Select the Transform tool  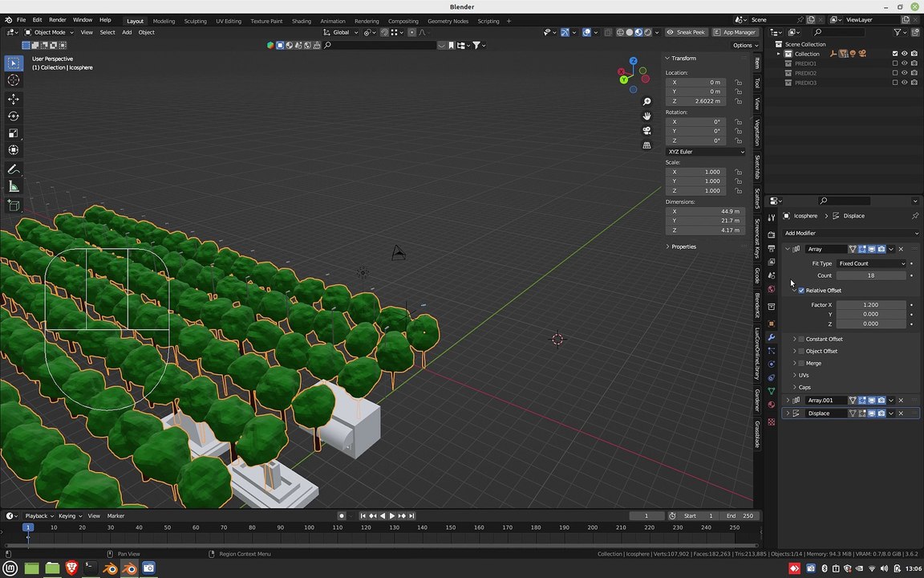(14, 150)
